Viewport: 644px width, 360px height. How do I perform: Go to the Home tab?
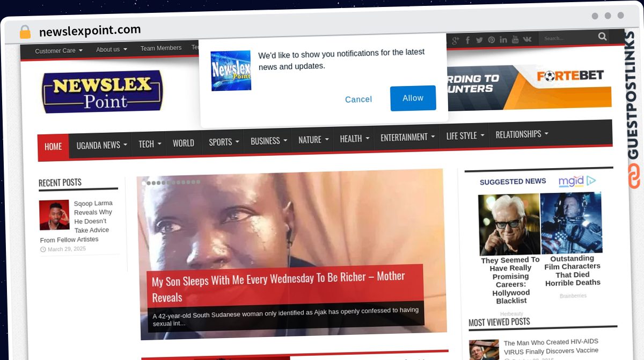53,147
